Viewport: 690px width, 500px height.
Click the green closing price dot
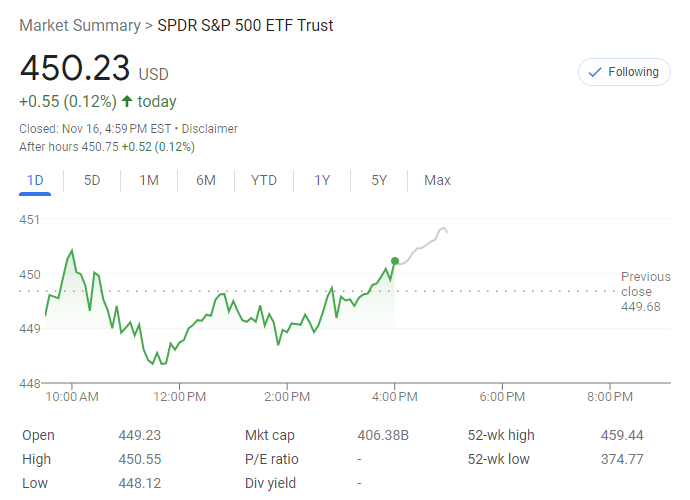[x=395, y=261]
